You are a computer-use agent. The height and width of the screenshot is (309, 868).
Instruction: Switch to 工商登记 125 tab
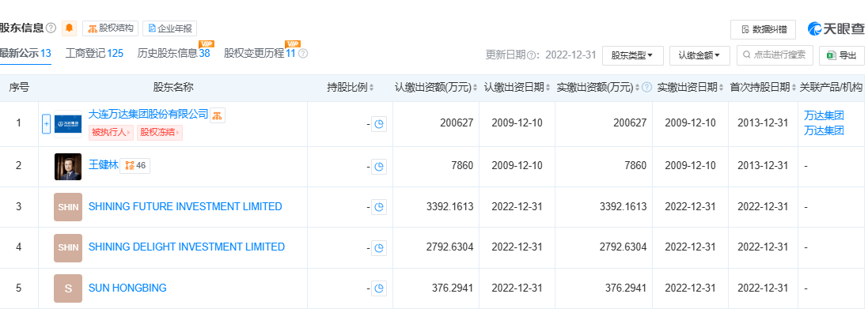(x=94, y=54)
